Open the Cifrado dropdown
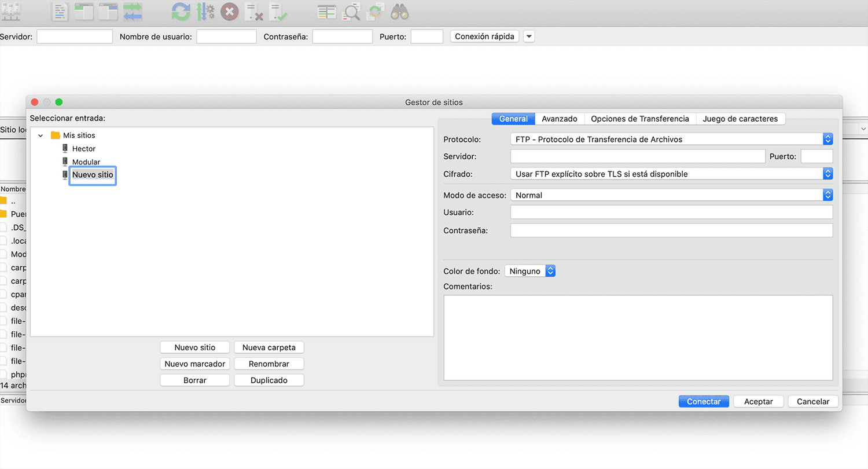The image size is (868, 469). pos(671,174)
